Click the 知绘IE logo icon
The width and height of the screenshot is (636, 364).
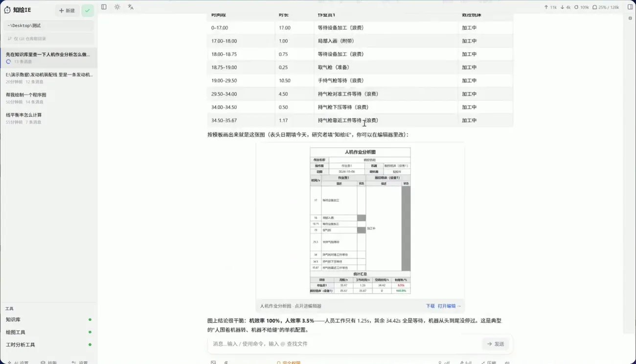(7, 10)
